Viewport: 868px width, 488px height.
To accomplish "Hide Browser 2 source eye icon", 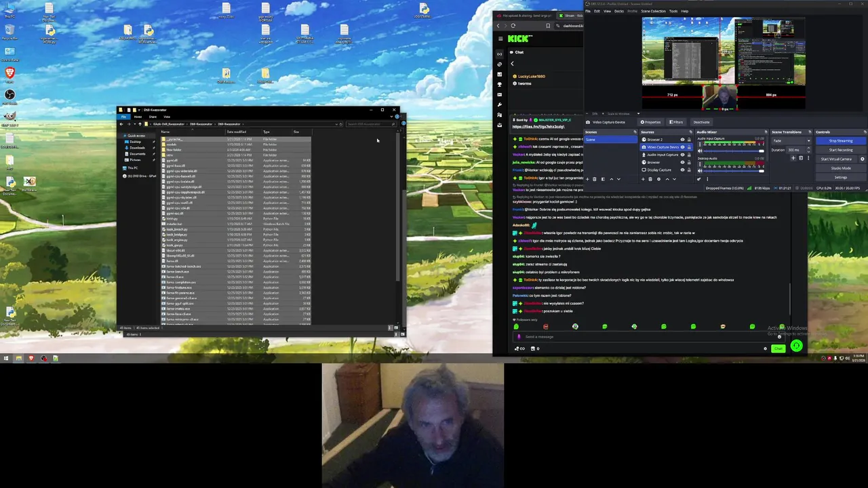I will point(682,140).
